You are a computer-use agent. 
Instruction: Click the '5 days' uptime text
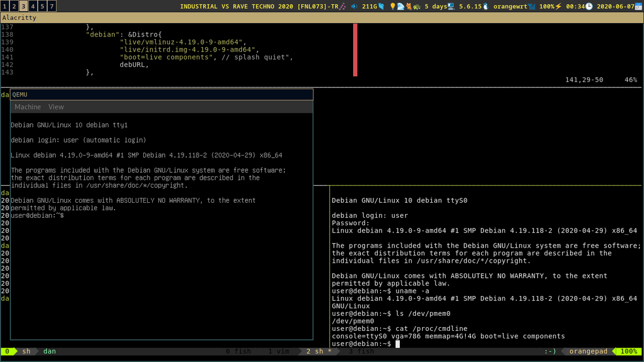pos(435,6)
